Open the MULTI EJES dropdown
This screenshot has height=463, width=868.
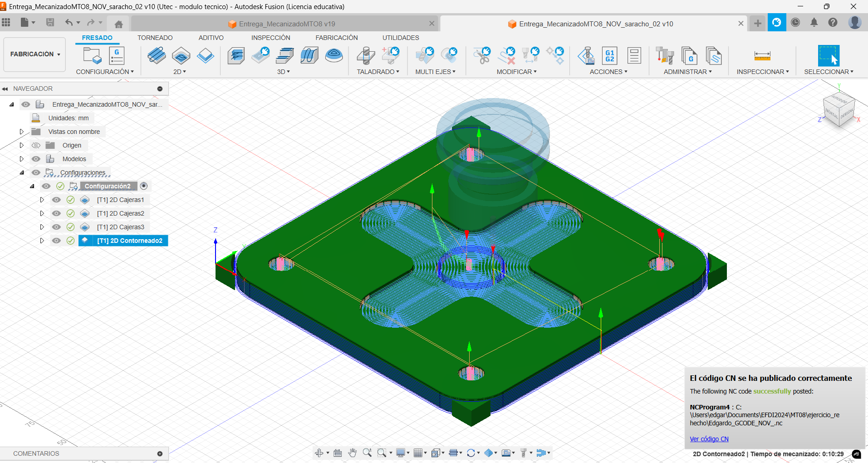[436, 72]
